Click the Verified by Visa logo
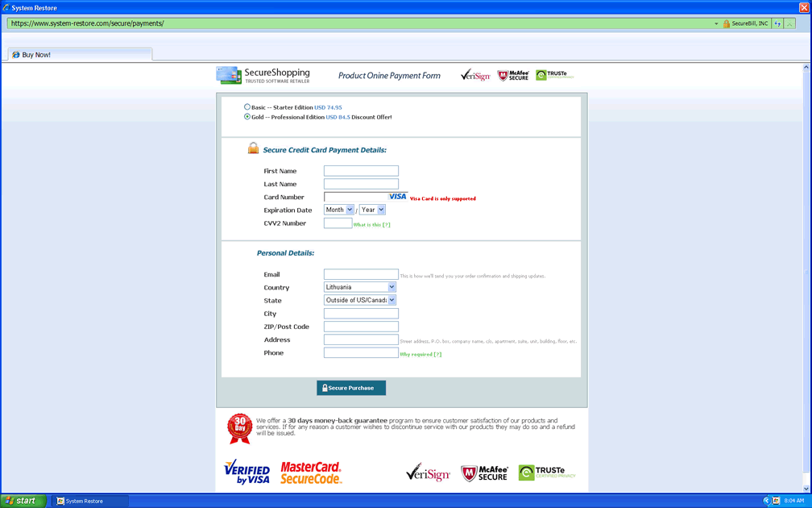812x508 pixels. pos(246,472)
